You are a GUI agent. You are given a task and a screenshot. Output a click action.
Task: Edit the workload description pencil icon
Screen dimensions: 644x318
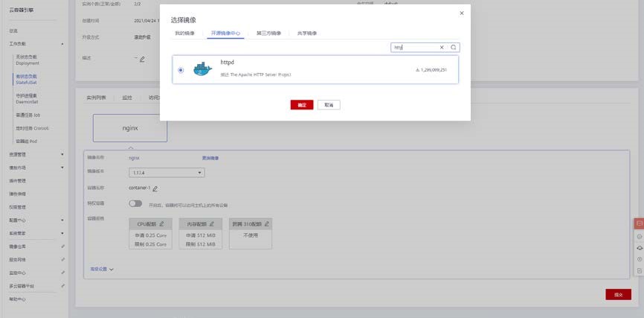click(x=142, y=59)
